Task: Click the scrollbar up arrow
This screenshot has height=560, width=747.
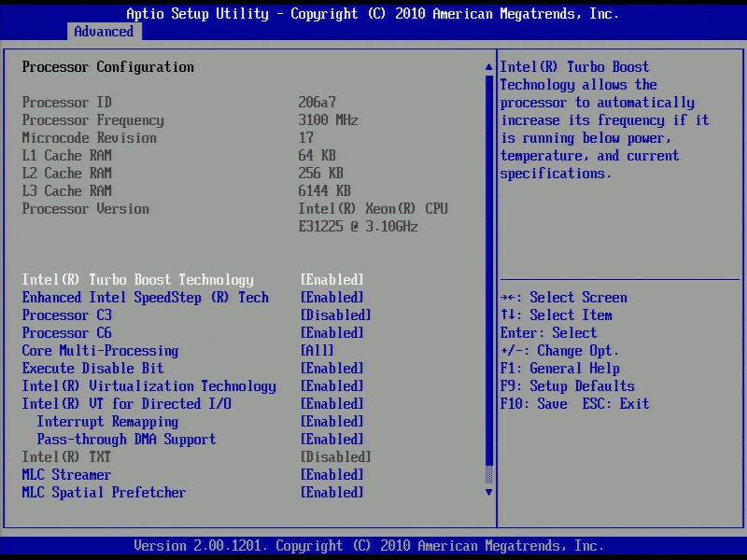Action: click(488, 67)
